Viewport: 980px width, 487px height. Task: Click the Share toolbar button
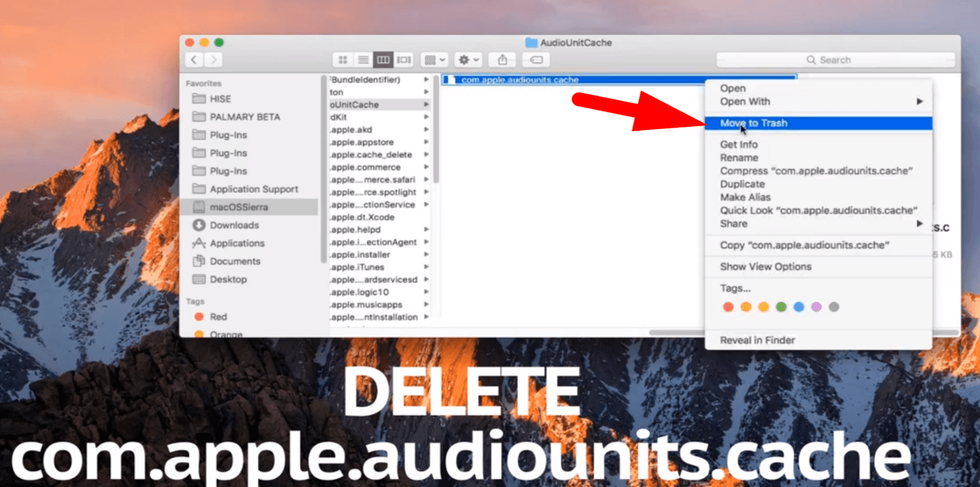502,60
